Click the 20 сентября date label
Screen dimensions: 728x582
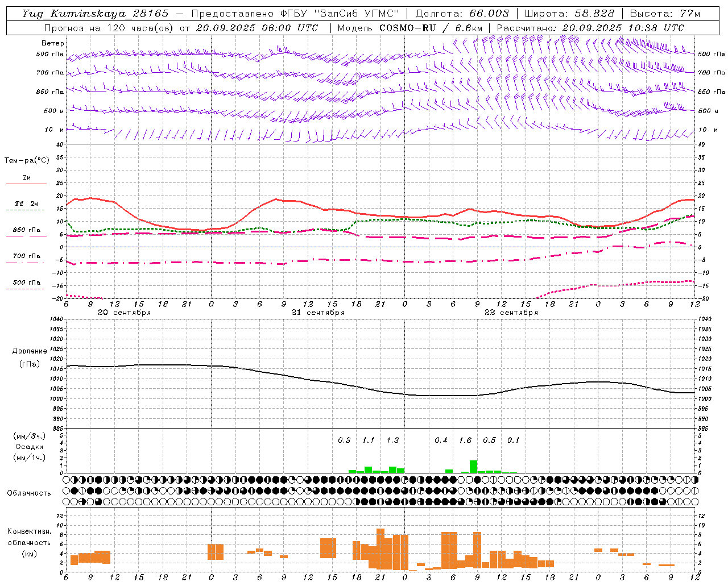tap(125, 313)
